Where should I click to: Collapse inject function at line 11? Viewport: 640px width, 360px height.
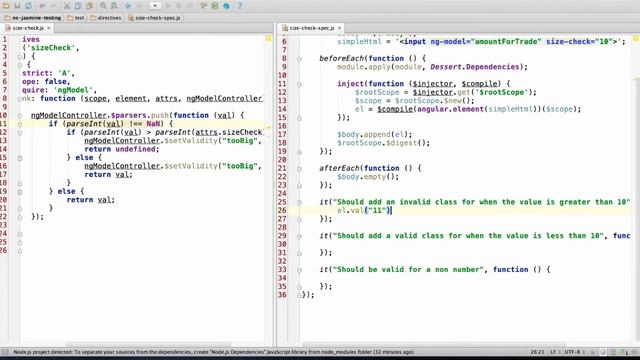(x=299, y=84)
